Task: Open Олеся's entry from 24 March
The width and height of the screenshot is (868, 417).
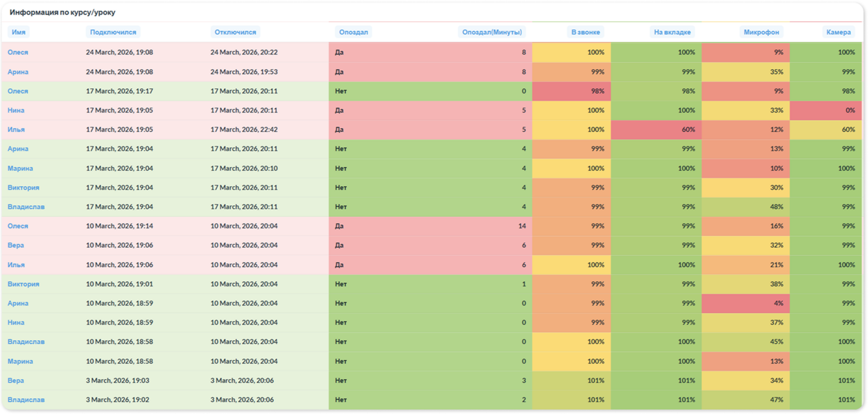Action: pyautogui.click(x=18, y=52)
